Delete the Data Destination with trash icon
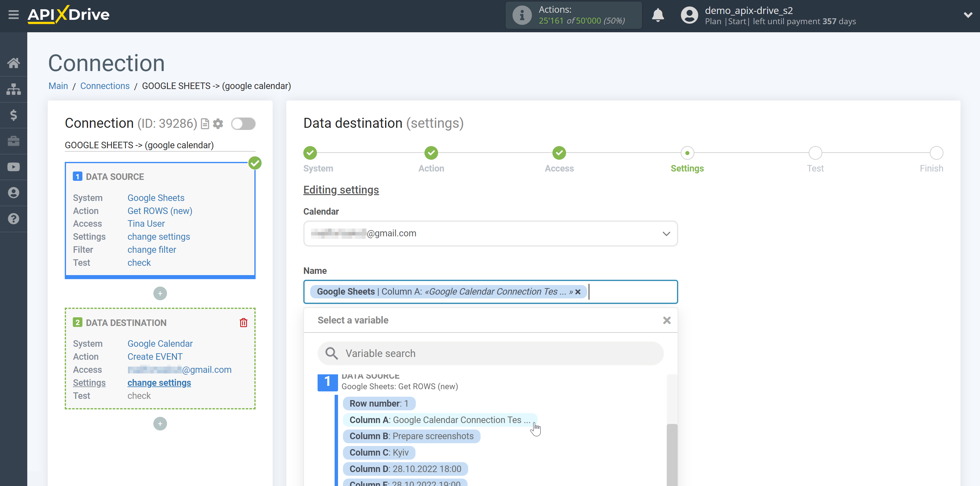980x486 pixels. point(244,323)
